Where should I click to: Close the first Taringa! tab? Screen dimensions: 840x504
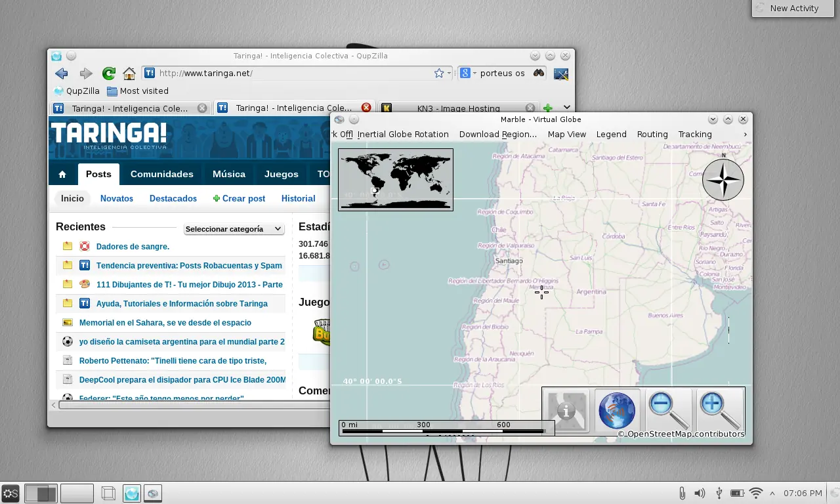(202, 108)
